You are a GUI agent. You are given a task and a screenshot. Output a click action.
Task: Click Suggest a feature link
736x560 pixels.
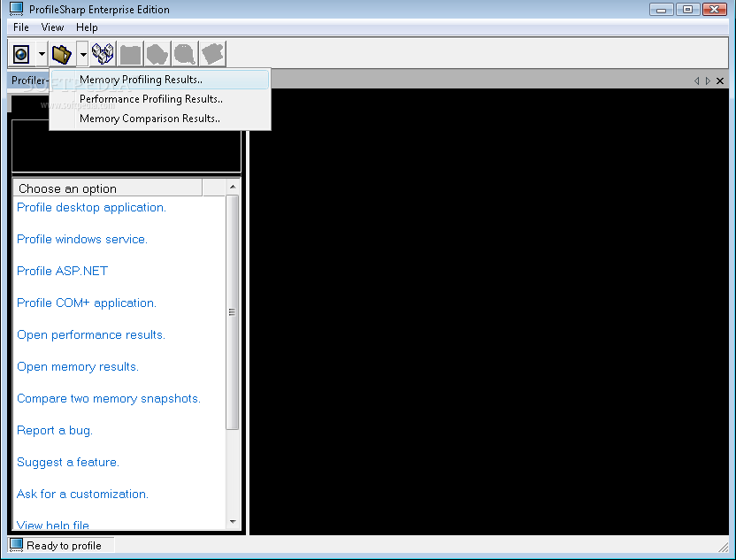68,463
